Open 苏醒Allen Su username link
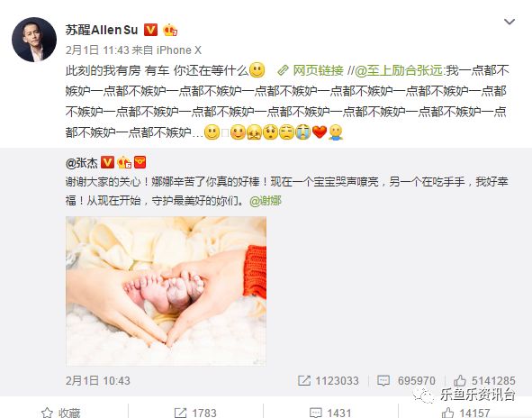This screenshot has width=532, height=418. pyautogui.click(x=102, y=30)
